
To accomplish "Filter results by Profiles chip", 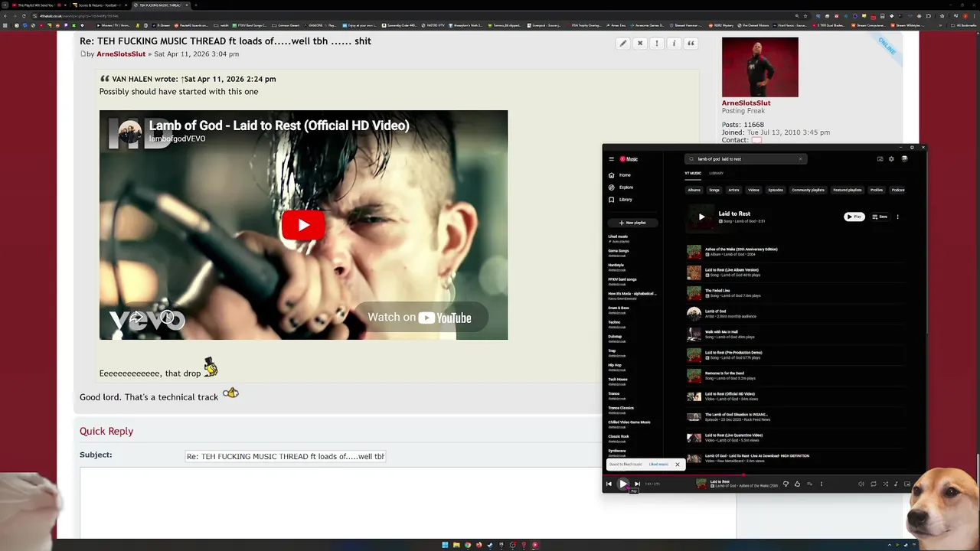I will [877, 190].
